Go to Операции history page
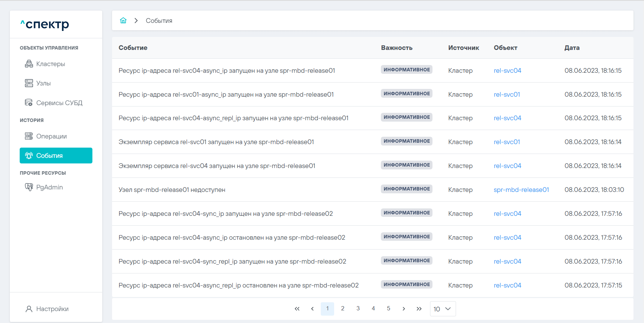The image size is (644, 323). pos(51,136)
